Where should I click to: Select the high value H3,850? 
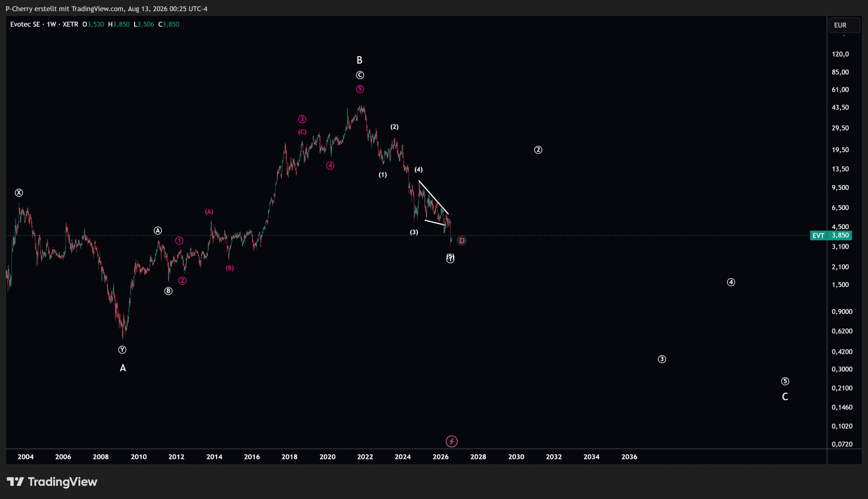119,24
